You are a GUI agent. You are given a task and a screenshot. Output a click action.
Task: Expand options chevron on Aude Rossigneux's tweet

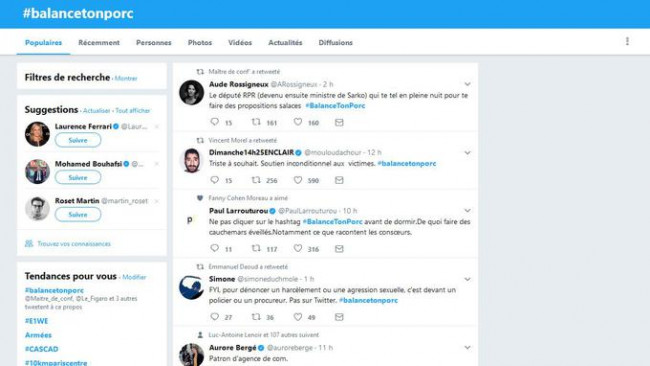pos(467,84)
